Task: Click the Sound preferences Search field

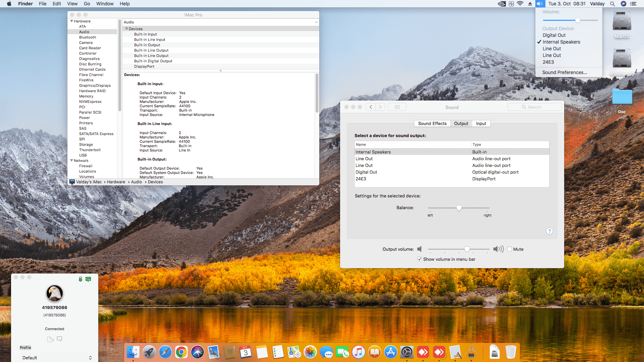Action: coord(535,107)
